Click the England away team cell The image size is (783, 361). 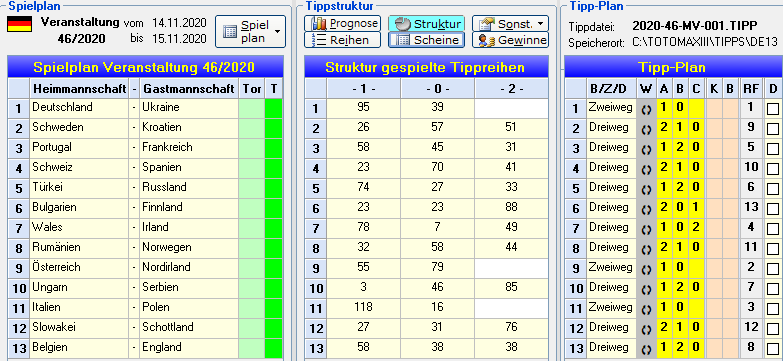(x=189, y=348)
